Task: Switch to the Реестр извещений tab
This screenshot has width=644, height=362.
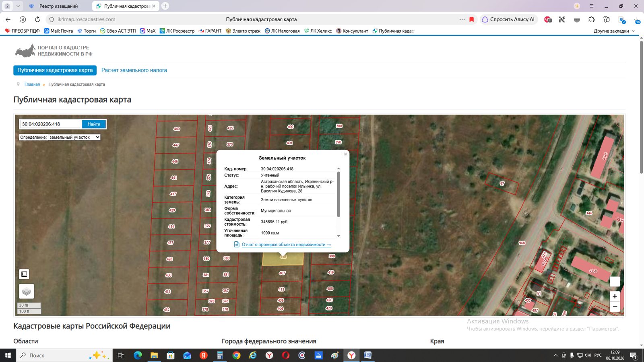Action: [x=58, y=6]
